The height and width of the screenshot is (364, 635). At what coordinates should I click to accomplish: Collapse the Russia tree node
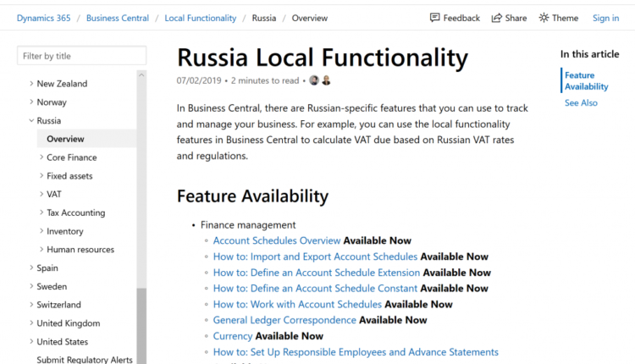point(31,121)
